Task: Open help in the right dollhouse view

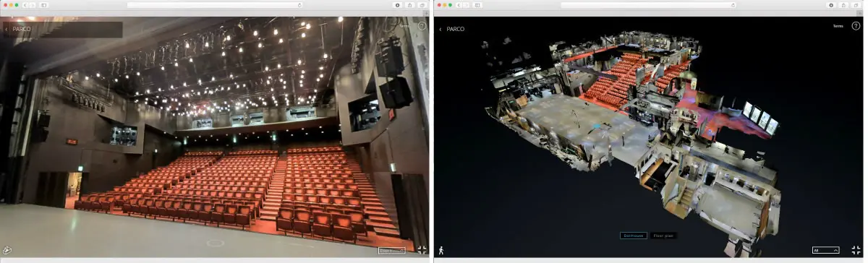Action: point(856,26)
